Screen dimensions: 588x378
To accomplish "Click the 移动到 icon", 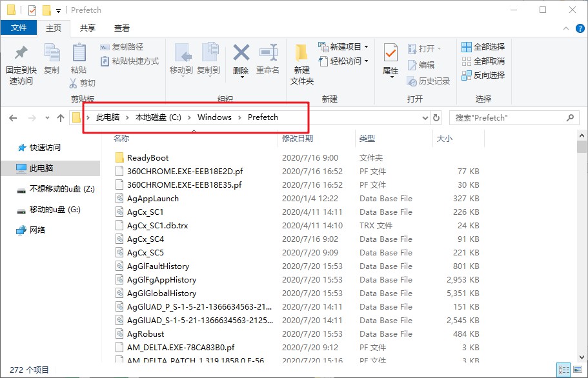I will [x=183, y=53].
